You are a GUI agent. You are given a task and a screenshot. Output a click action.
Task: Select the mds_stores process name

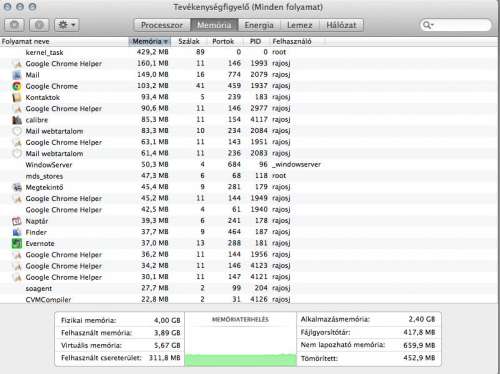[44, 176]
